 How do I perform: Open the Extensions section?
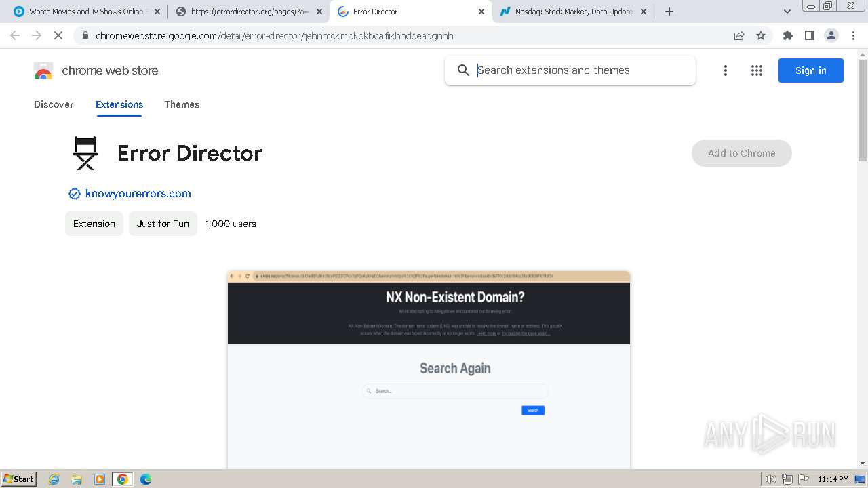[119, 104]
